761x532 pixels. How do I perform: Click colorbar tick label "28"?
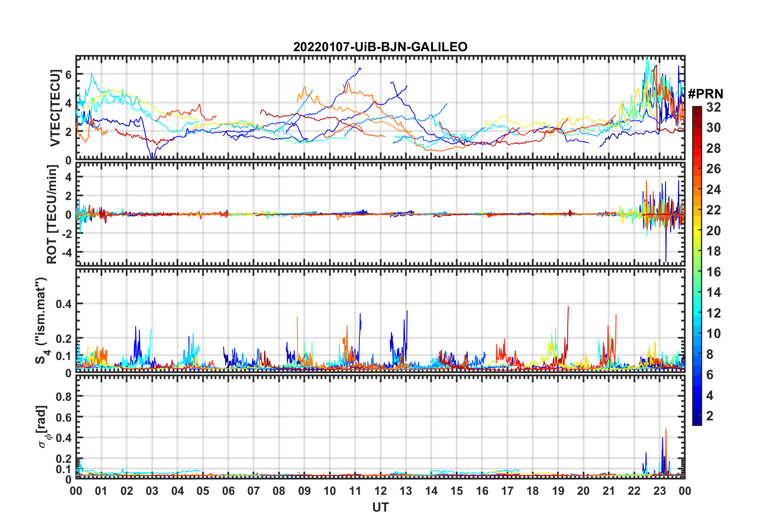[713, 148]
